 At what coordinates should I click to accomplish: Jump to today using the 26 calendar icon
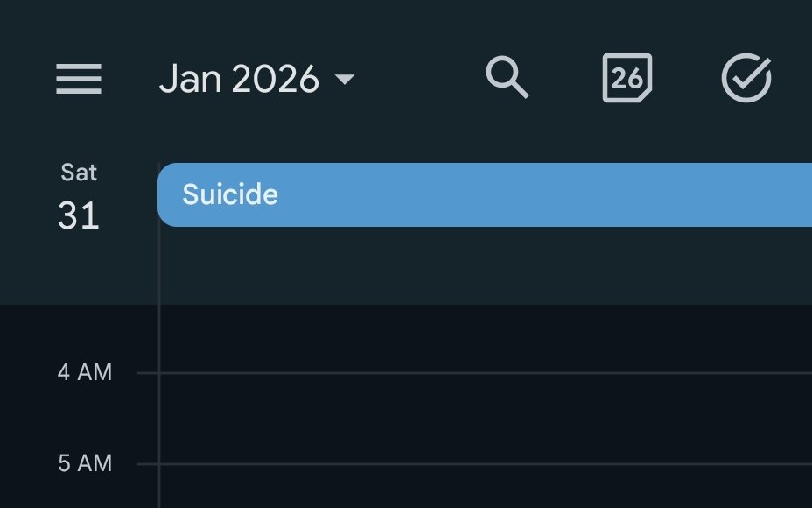[627, 78]
